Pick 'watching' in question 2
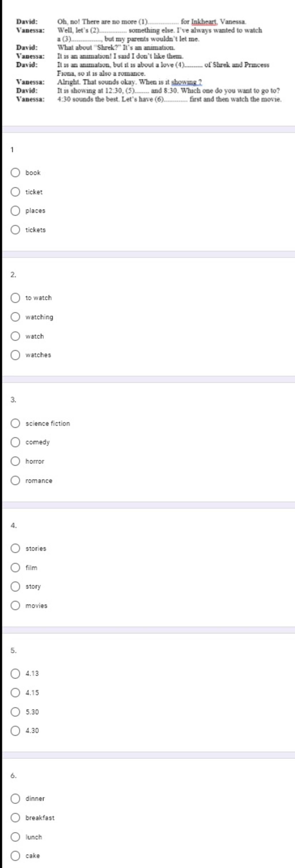This screenshot has height=868, width=295. point(15,317)
